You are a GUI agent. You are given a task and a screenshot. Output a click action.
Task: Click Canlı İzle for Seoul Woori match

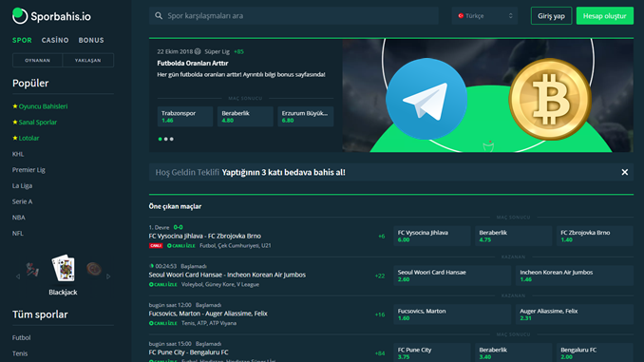coord(163,284)
